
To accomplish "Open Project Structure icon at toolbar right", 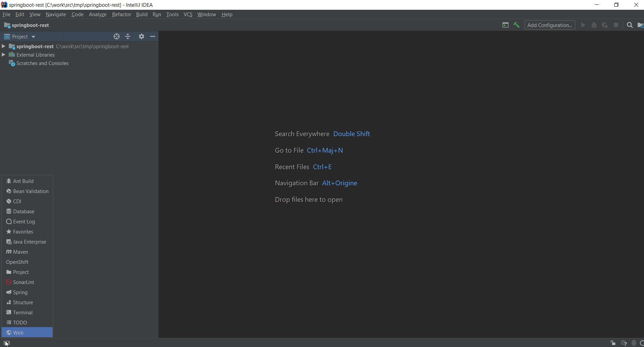I will click(640, 25).
